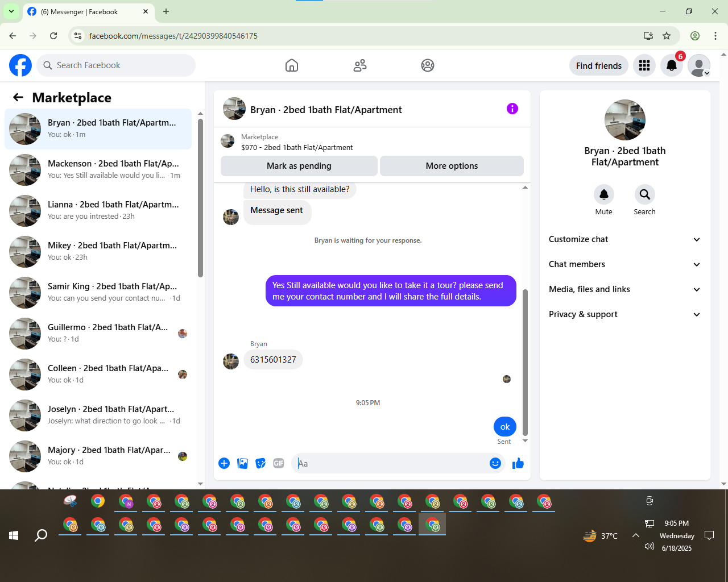Expand Chat members section
This screenshot has width=728, height=582.
pos(624,264)
